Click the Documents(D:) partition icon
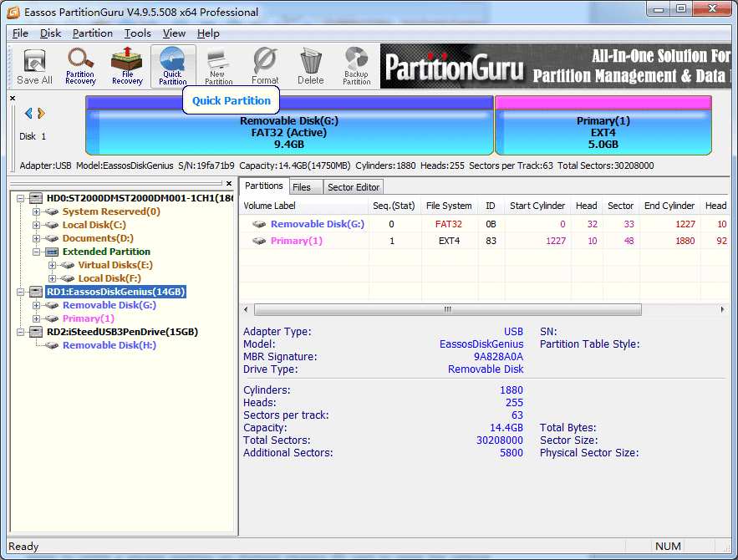This screenshot has height=560, width=738. tap(52, 238)
